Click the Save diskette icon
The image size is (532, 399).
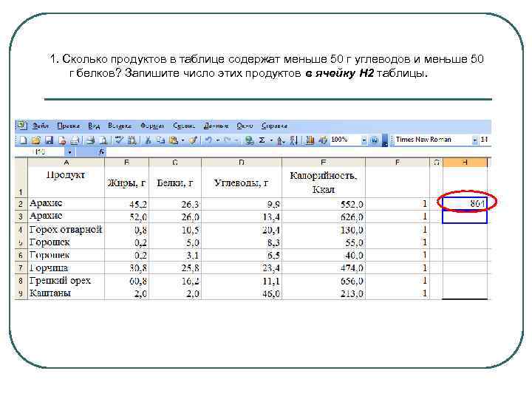pyautogui.click(x=50, y=140)
